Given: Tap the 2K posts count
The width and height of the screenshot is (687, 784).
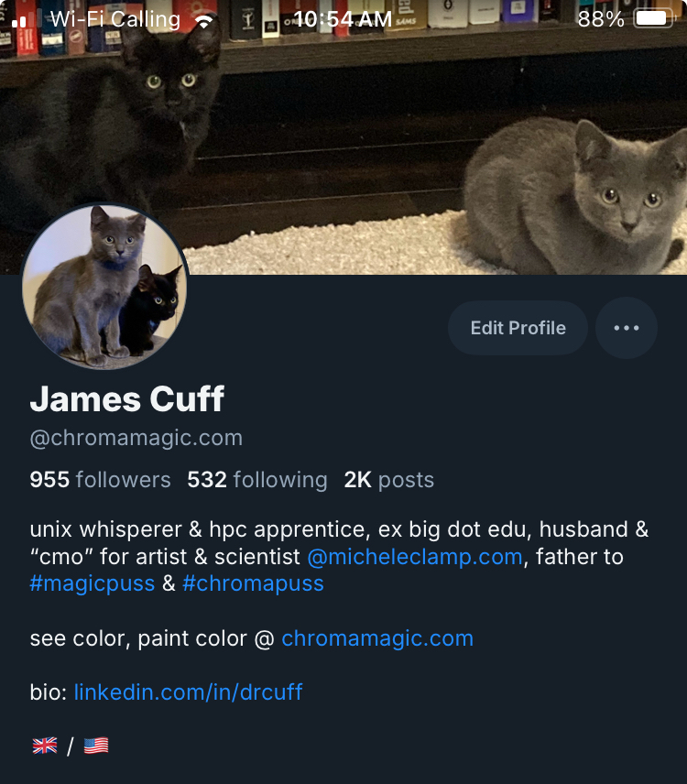Looking at the screenshot, I should pos(389,480).
